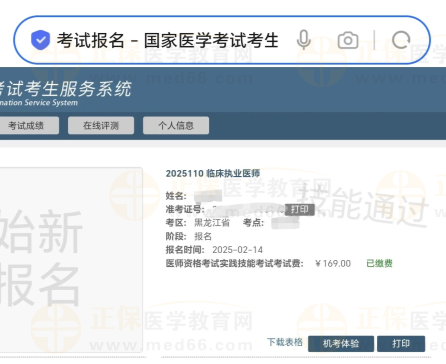This screenshot has height=364, width=446.
Task: Click the blue shield security icon
Action: [40, 40]
